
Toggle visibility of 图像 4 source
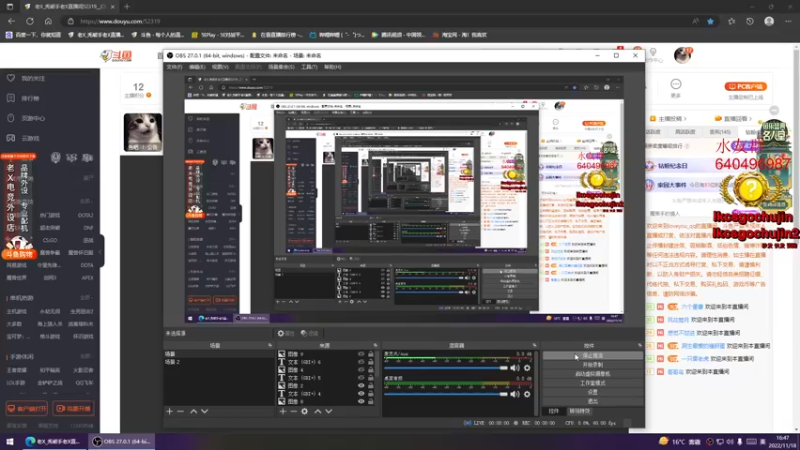point(361,369)
